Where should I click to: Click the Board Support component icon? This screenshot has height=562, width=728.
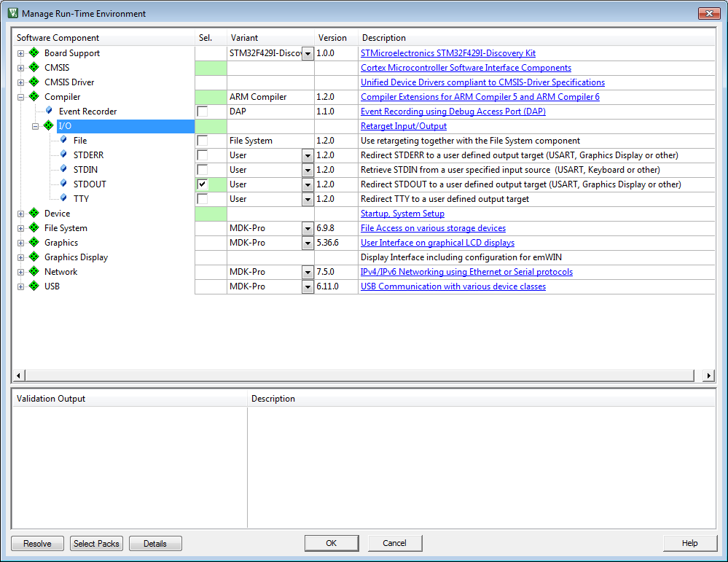pyautogui.click(x=34, y=53)
